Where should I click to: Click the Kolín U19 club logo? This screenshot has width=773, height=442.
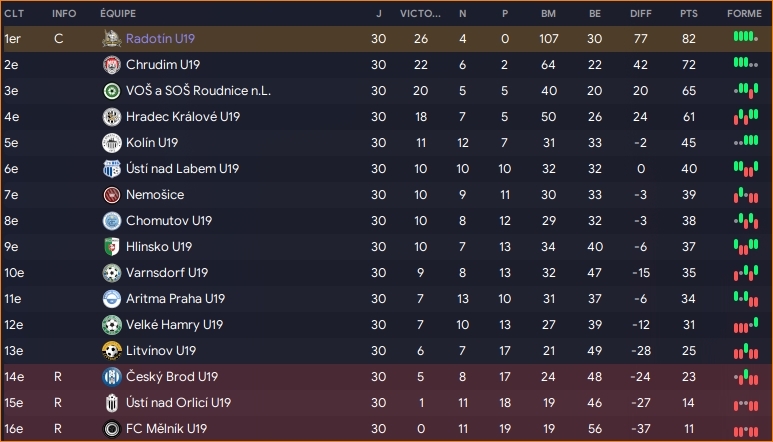coord(111,142)
